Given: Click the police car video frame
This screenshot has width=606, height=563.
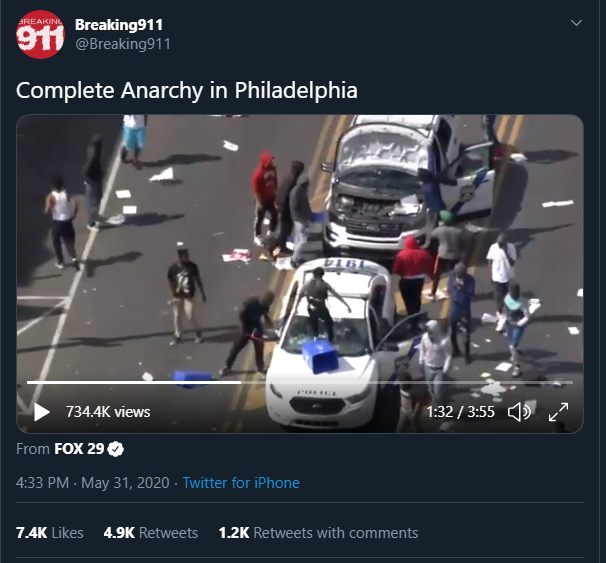Looking at the screenshot, I should 300,247.
